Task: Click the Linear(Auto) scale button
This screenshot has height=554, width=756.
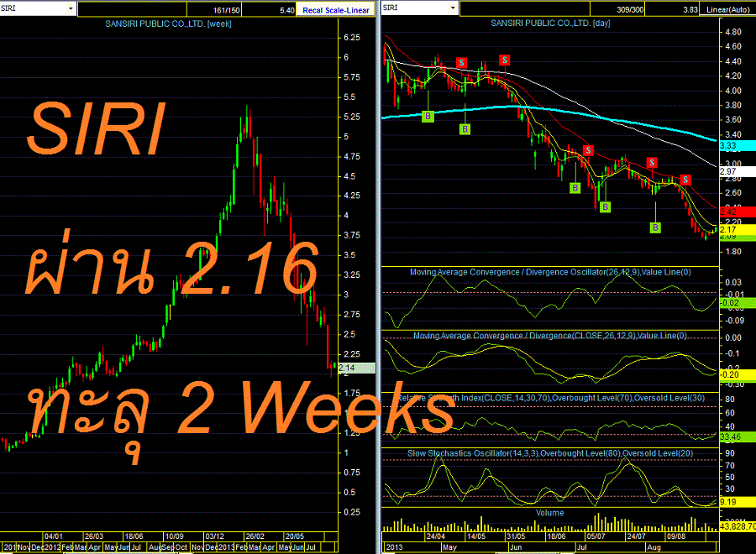Action: pyautogui.click(x=727, y=9)
